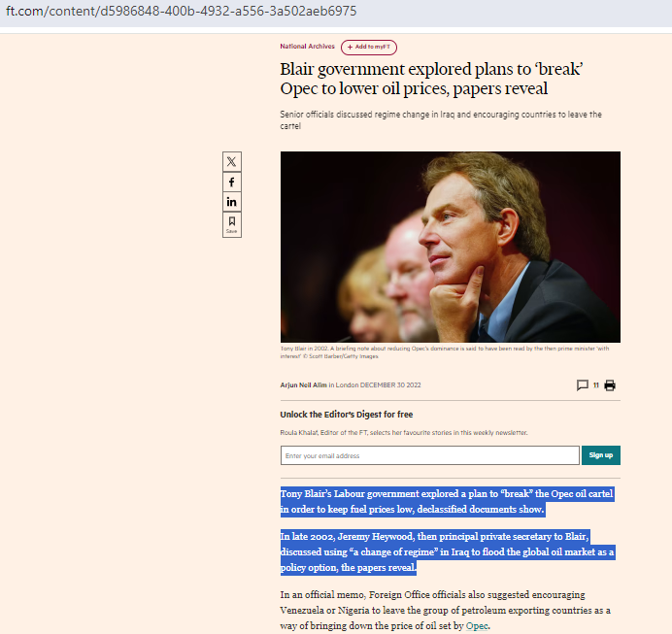Open the National Archives topic link

[x=307, y=47]
